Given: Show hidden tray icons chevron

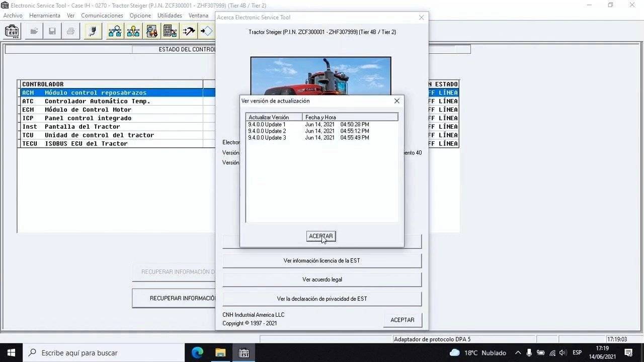Looking at the screenshot, I should point(518,352).
